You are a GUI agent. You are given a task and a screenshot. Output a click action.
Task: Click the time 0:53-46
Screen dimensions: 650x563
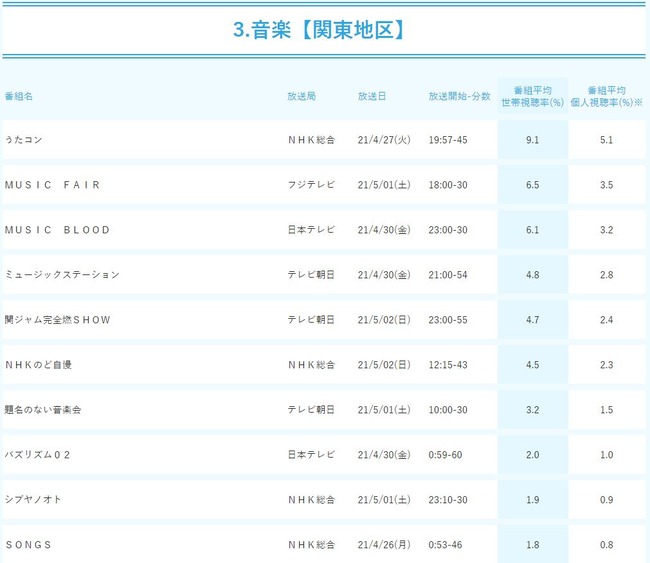(445, 544)
